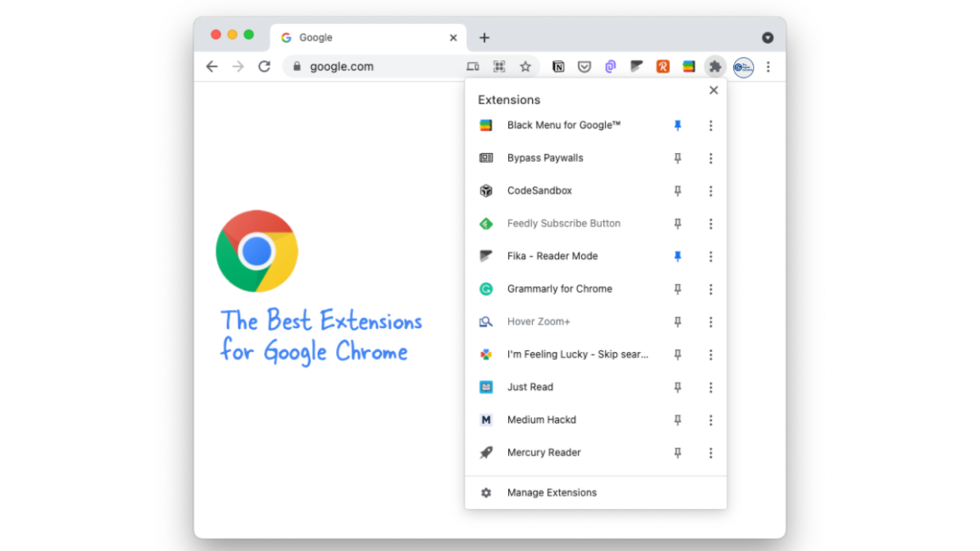Open Chrome's main three-dot menu

pyautogui.click(x=768, y=67)
